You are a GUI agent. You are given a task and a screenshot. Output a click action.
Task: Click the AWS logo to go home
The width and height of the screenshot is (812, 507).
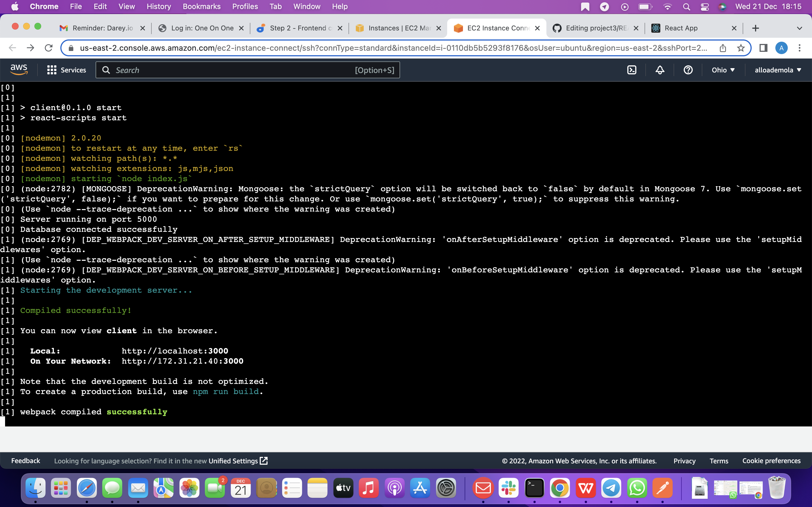[x=19, y=69]
